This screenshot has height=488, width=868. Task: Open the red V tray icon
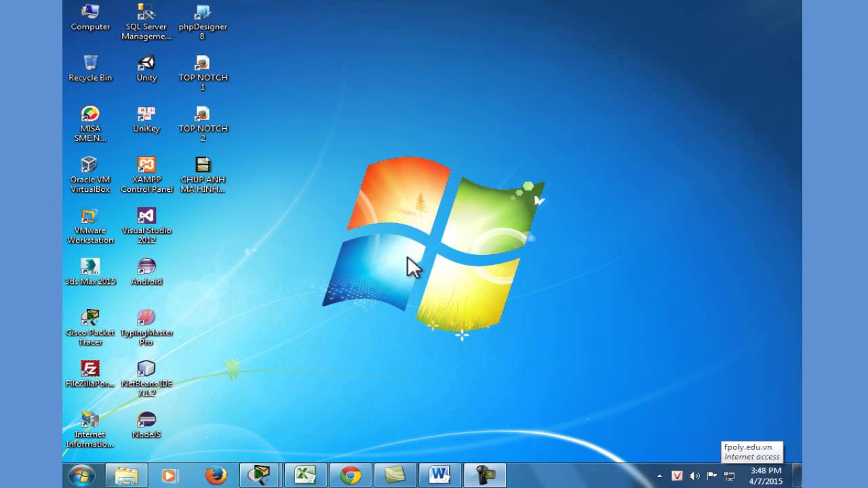[677, 476]
